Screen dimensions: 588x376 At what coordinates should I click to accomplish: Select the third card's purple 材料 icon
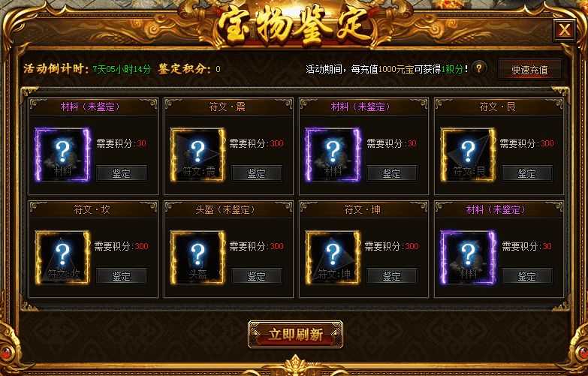point(333,155)
